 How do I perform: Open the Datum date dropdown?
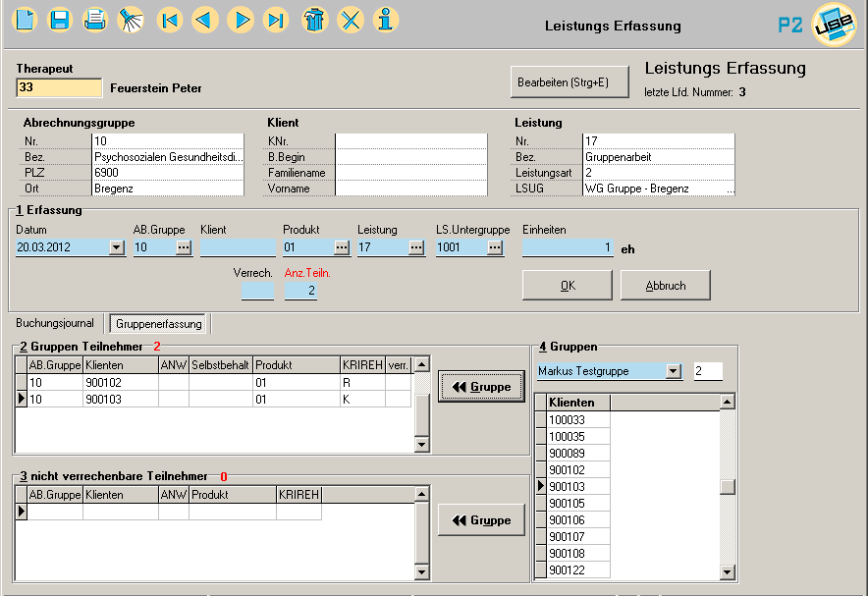tap(118, 248)
